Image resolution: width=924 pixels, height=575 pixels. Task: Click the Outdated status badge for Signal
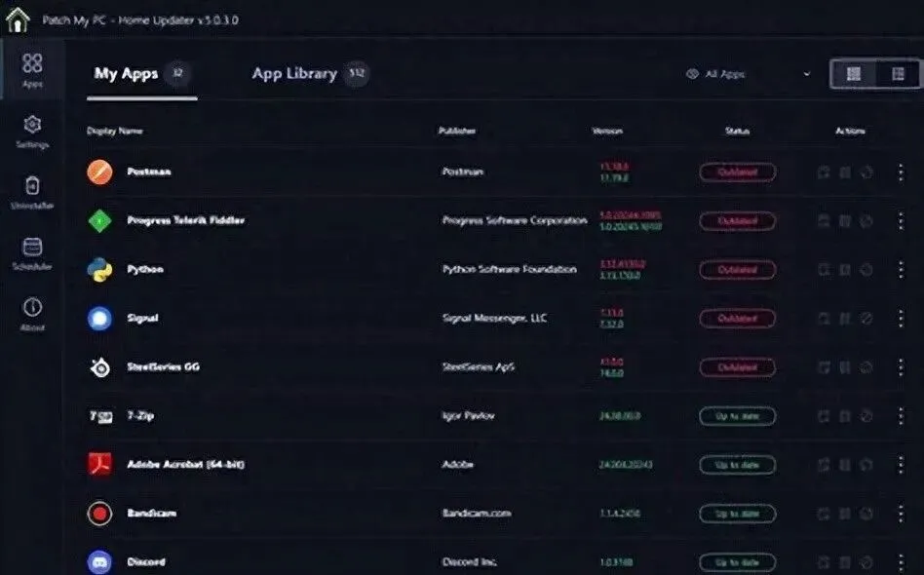pos(737,319)
